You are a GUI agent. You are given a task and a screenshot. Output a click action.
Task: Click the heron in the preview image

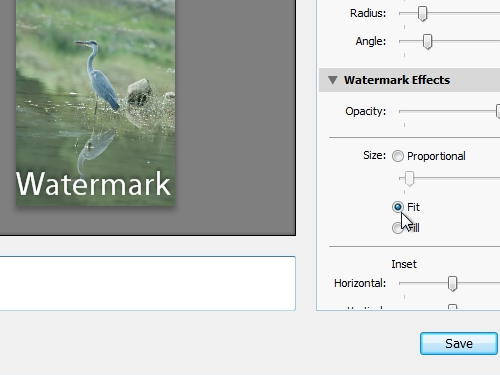pos(98,76)
